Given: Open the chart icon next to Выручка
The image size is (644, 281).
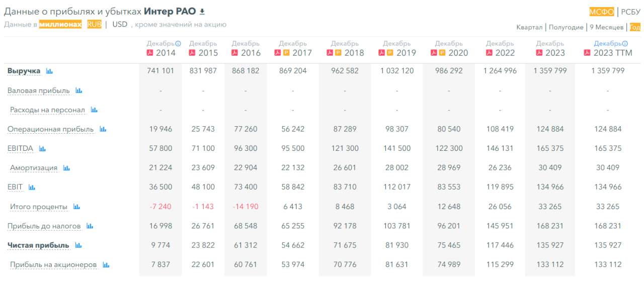Looking at the screenshot, I should click(x=49, y=71).
